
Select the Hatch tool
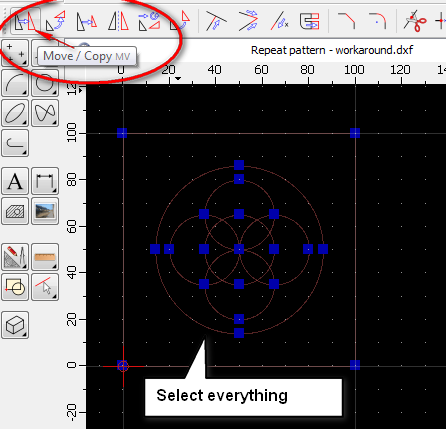click(15, 211)
